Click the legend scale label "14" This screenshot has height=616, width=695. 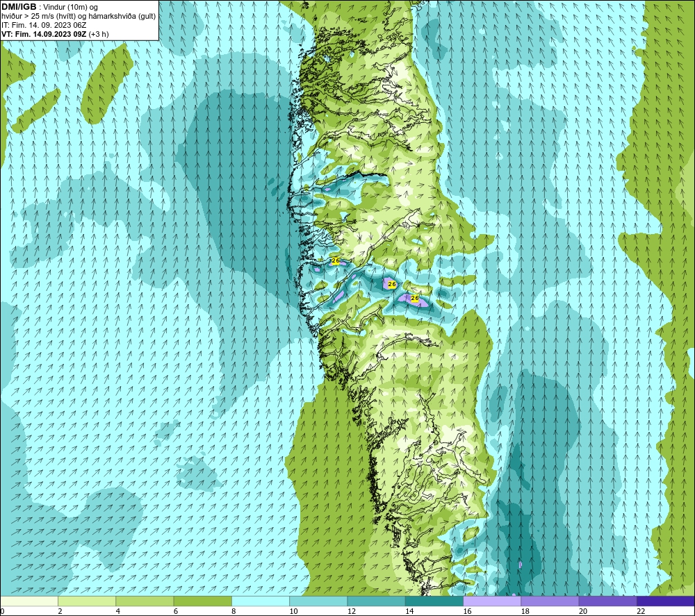[409, 612]
